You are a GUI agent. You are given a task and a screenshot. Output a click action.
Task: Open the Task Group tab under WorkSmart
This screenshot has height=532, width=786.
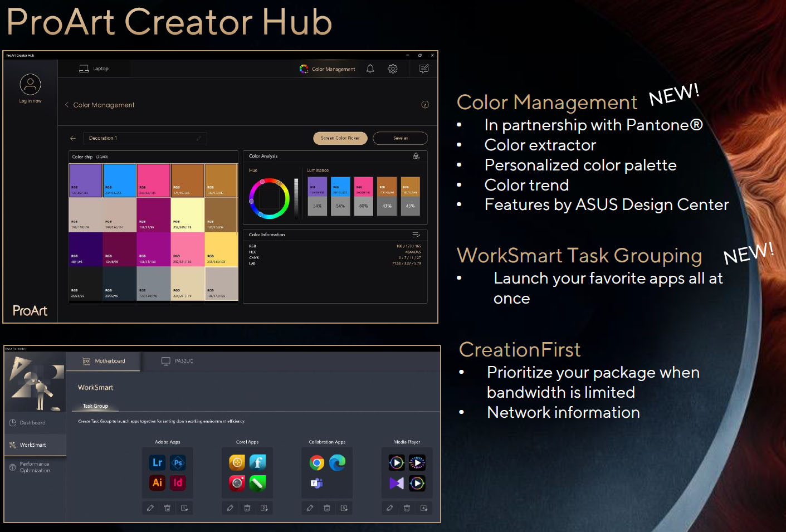(x=95, y=406)
